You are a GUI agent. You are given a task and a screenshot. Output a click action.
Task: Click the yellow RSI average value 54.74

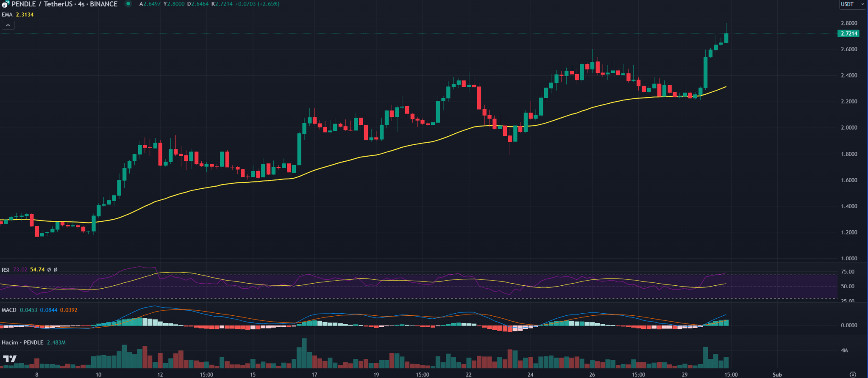click(x=37, y=270)
